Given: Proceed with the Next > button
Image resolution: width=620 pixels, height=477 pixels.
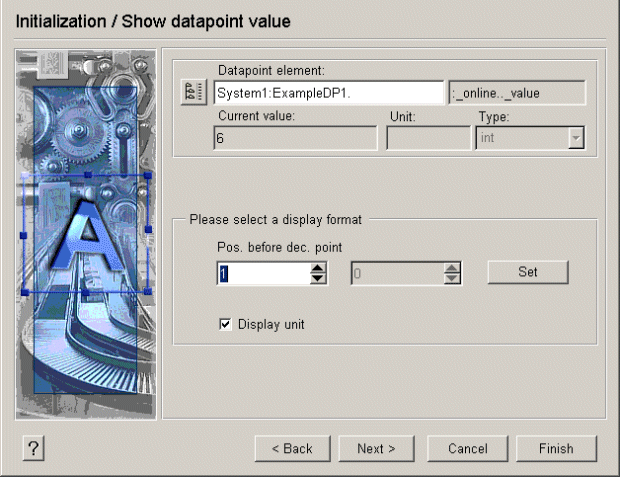Looking at the screenshot, I should (377, 448).
